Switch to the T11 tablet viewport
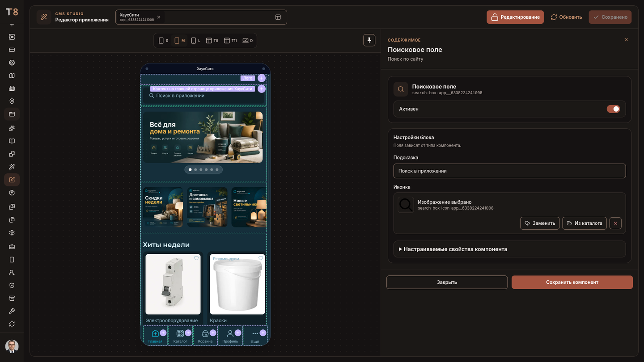 (x=230, y=41)
